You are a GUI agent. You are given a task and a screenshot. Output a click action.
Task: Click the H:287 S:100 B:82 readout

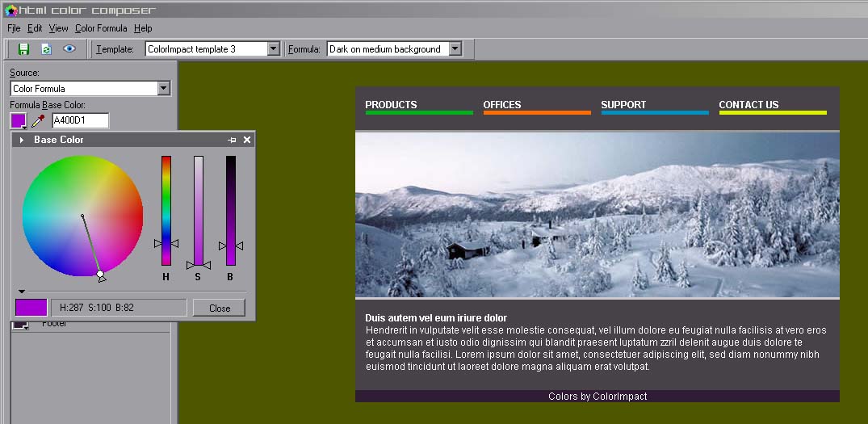coord(119,308)
